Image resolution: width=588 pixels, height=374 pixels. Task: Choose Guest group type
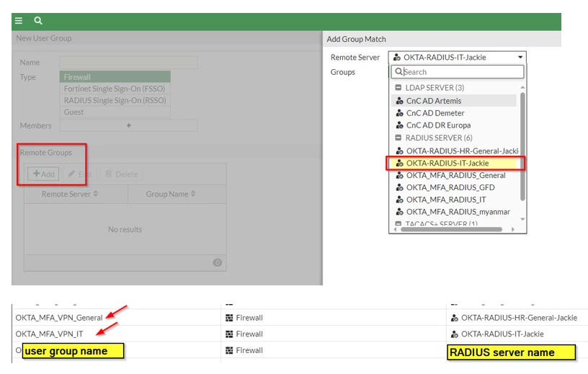[x=115, y=112]
